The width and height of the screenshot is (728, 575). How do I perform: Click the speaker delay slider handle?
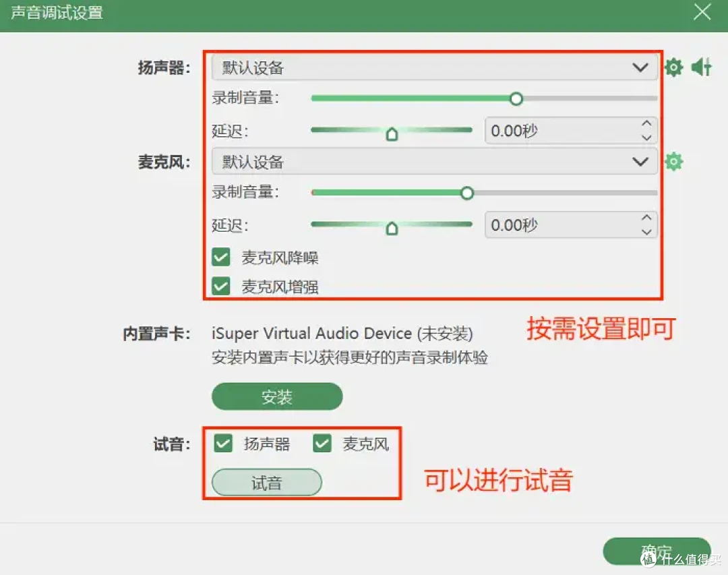point(392,134)
